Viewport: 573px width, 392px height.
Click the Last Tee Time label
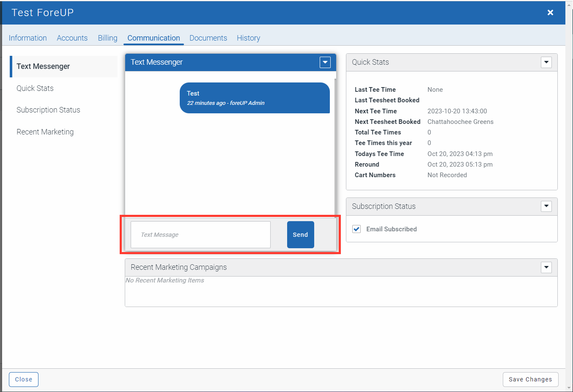click(x=375, y=90)
